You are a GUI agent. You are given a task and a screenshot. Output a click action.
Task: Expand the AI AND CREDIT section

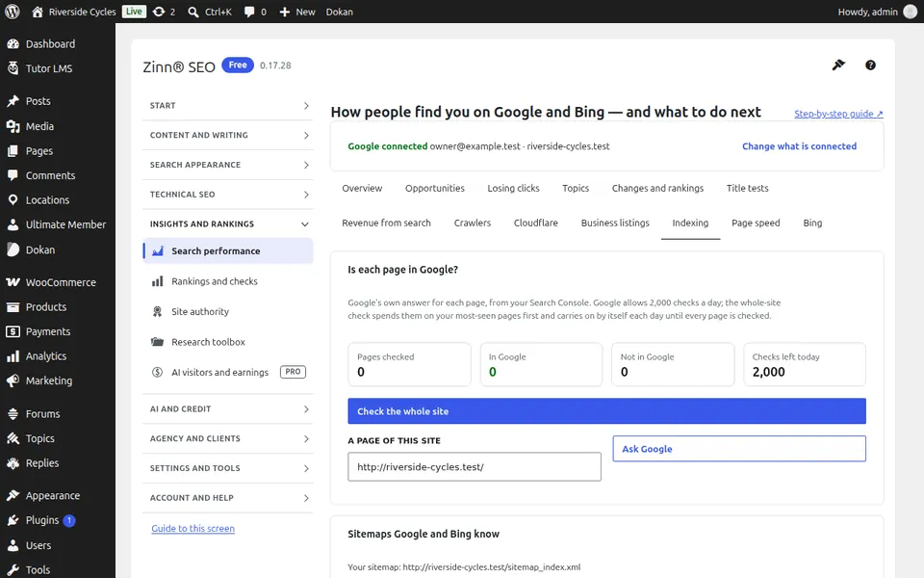coord(228,408)
